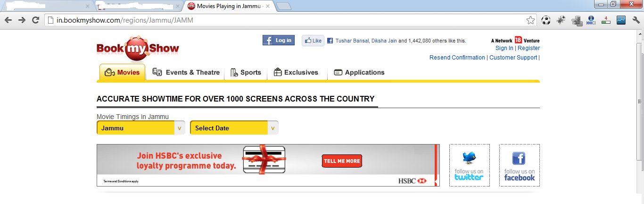Click the Network 18 Venture logo
The image size is (644, 204).
(x=515, y=41)
